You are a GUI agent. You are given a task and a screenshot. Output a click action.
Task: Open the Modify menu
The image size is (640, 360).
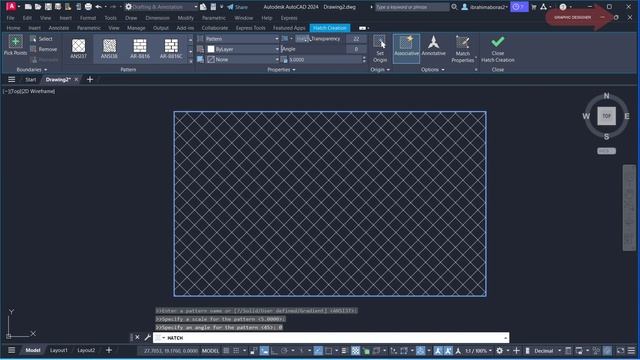coord(185,18)
